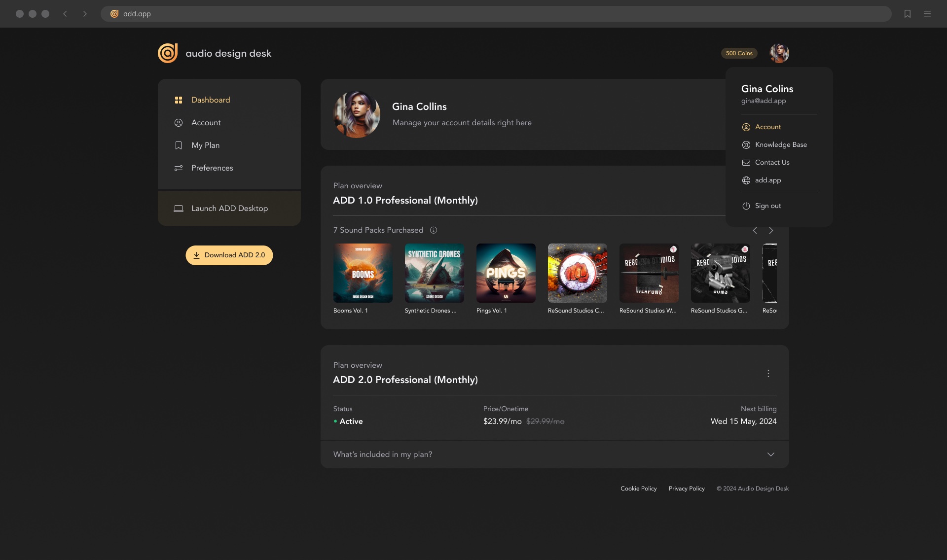The image size is (947, 560).
Task: Show previous sound packs with left chevron
Action: tap(755, 231)
